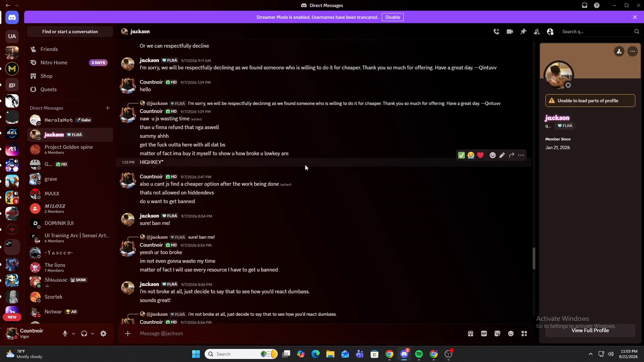Start a voice call with jackson
The width and height of the screenshot is (644, 362).
(496, 32)
